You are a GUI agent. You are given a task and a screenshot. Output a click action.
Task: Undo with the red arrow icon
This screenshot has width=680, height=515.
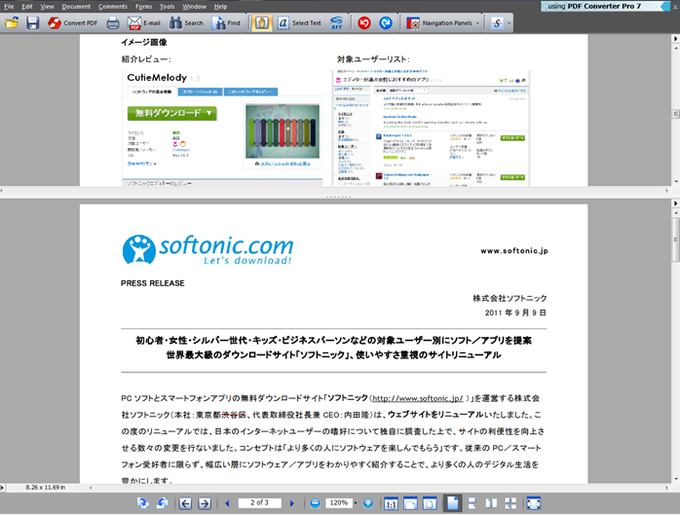[364, 23]
